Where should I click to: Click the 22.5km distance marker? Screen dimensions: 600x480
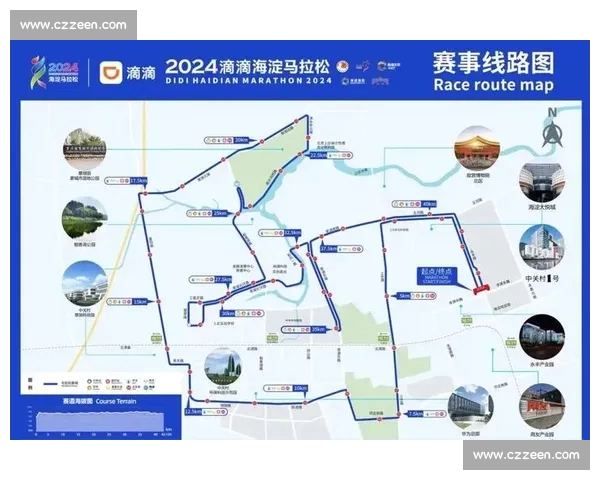318,155
